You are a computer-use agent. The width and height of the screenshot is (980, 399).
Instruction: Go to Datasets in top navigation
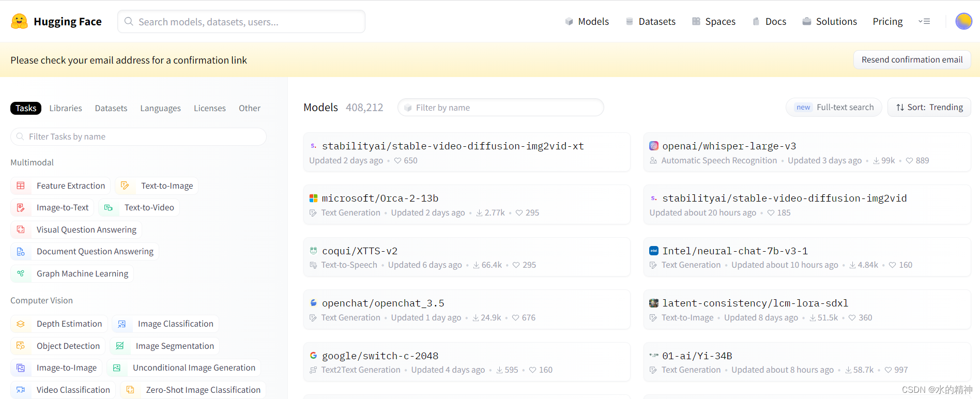click(x=650, y=21)
